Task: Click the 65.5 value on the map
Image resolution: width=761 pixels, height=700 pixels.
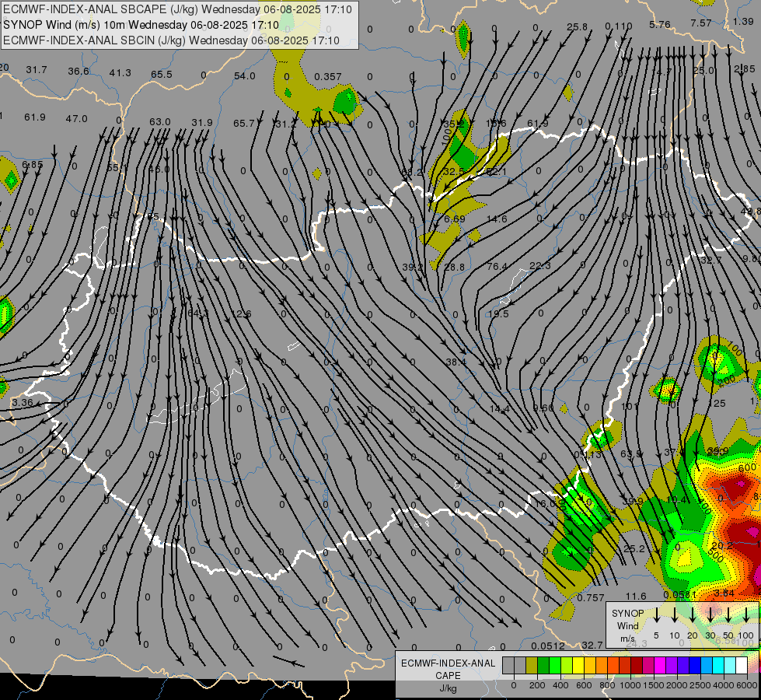Action: [x=162, y=75]
